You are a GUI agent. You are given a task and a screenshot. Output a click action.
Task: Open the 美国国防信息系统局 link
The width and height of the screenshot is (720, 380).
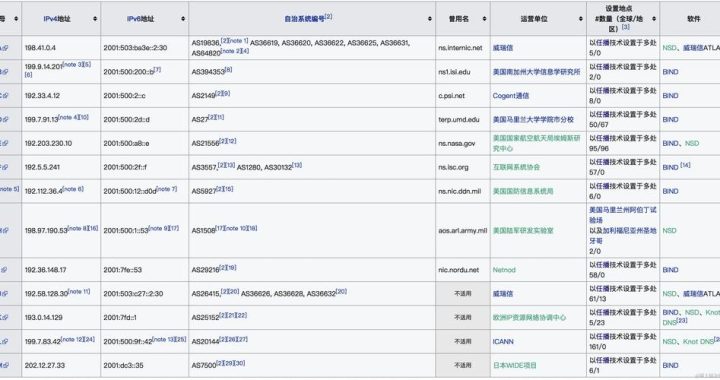pos(523,191)
